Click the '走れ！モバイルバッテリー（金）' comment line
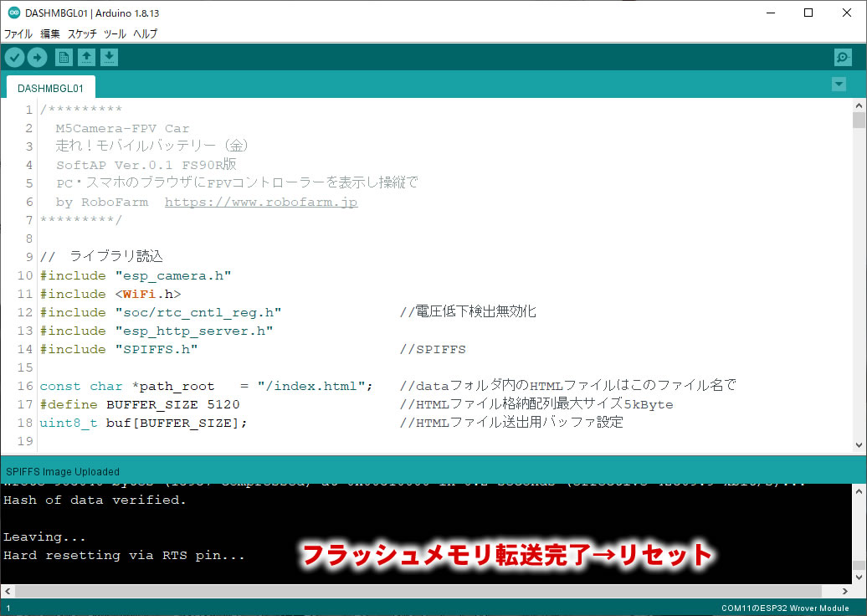Image resolution: width=867 pixels, height=616 pixels. point(151,146)
